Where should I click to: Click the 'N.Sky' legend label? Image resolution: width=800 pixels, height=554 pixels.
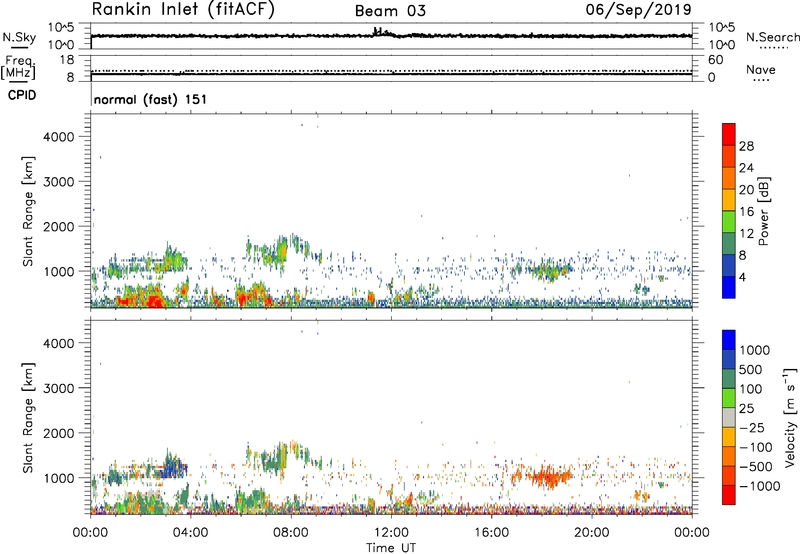coord(19,37)
